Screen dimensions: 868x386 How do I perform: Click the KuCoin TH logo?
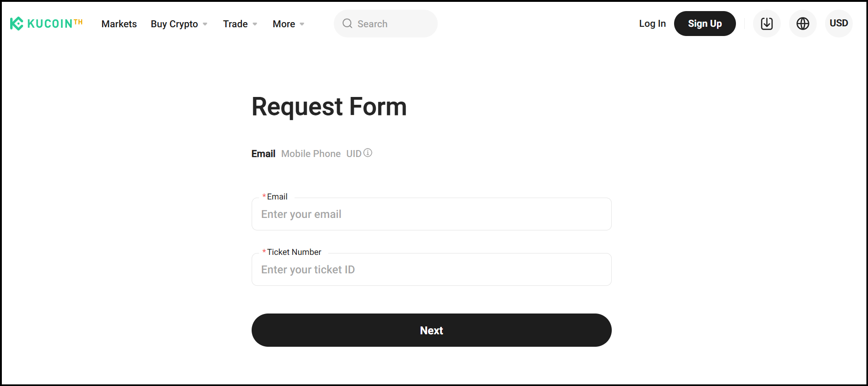tap(46, 24)
